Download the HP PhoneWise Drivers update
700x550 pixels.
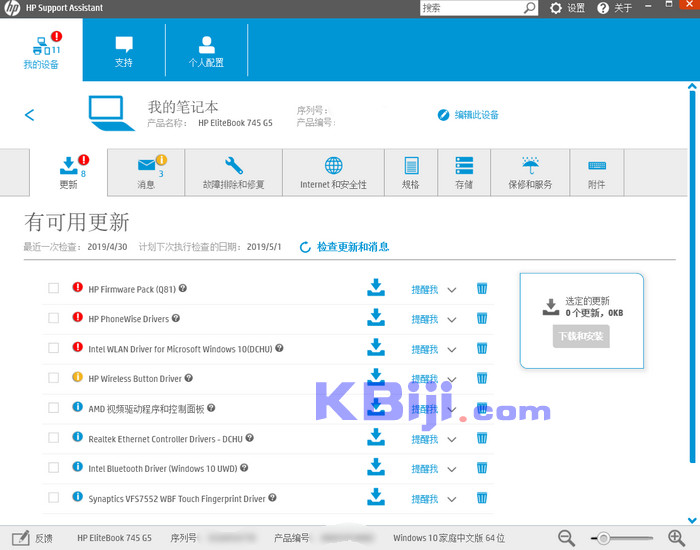coord(376,317)
